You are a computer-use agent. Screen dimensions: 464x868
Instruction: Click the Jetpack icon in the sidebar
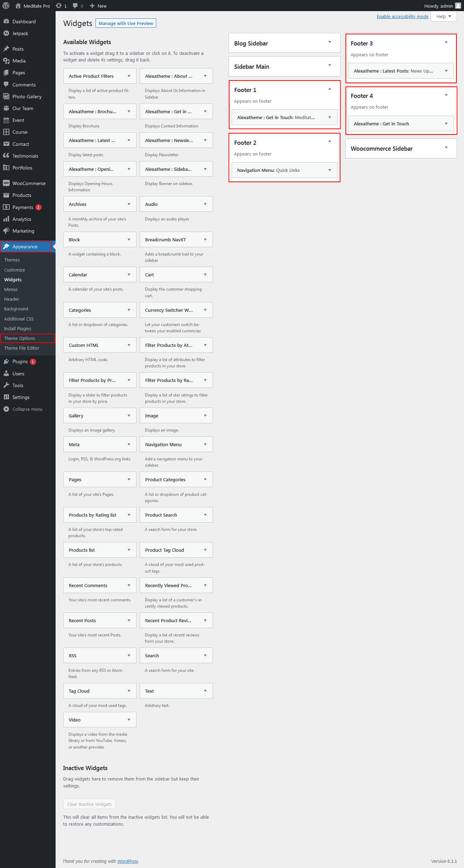(x=6, y=33)
